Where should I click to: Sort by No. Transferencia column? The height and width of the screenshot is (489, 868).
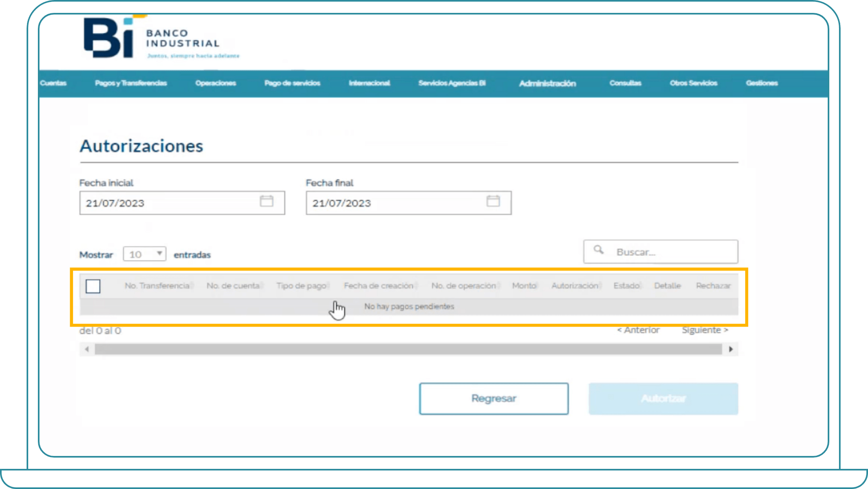pos(157,286)
